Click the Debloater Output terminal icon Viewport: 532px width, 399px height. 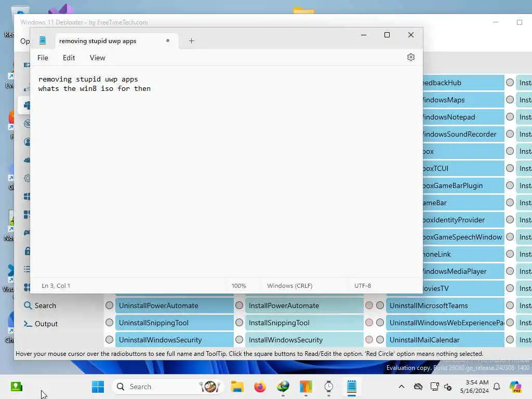(28, 324)
